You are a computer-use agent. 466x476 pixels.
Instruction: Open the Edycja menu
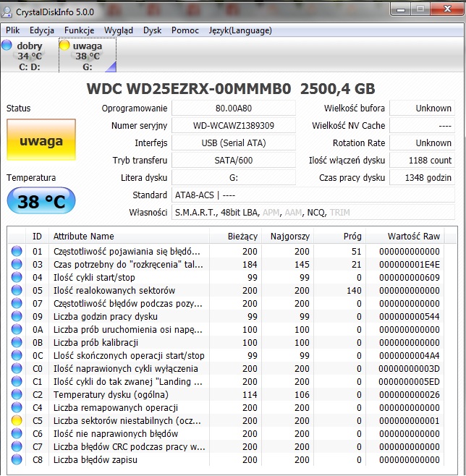pos(42,30)
